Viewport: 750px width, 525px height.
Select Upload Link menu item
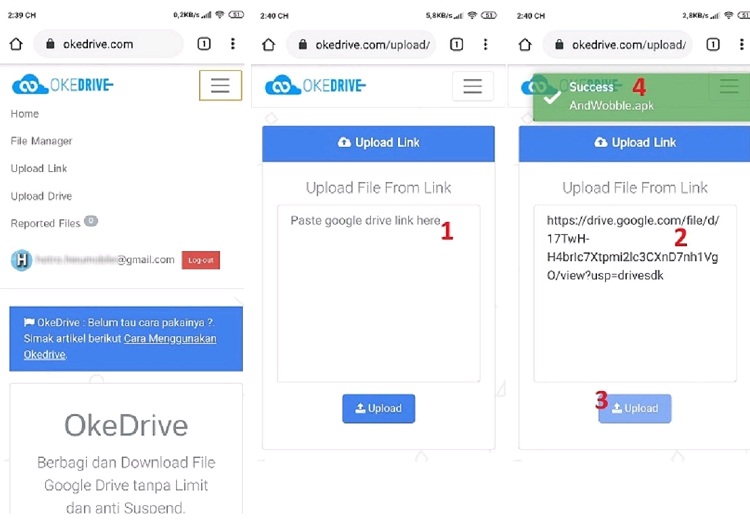point(39,168)
